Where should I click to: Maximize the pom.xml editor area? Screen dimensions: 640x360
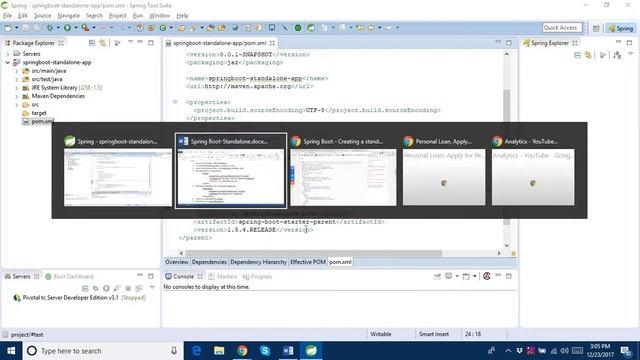pos(509,42)
